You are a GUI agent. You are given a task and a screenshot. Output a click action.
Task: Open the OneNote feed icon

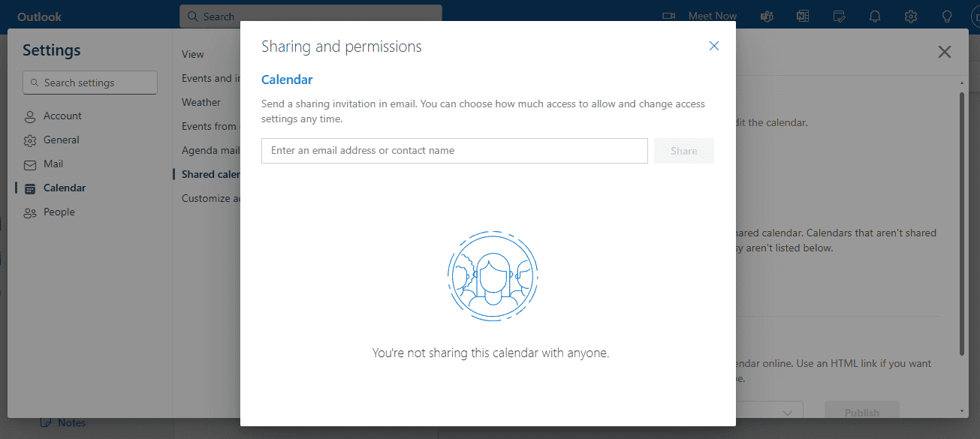tap(803, 16)
